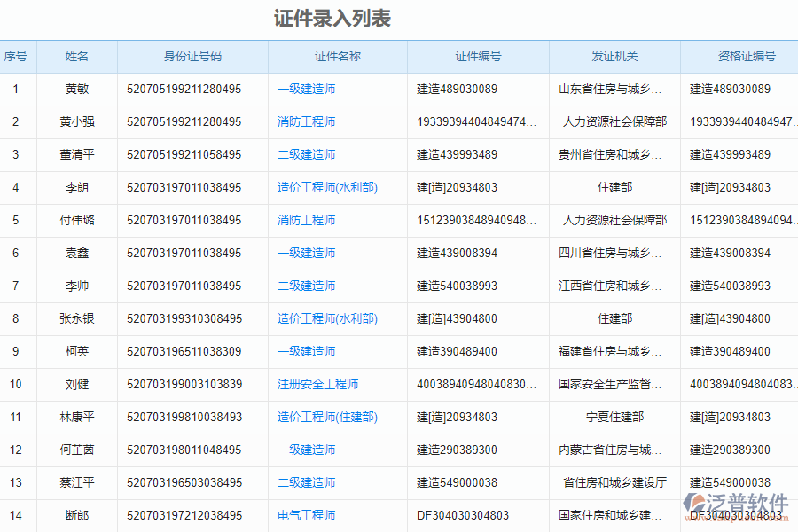This screenshot has width=798, height=532.
Task: Open 柯英's 一级建造师 certificate link
Action: [306, 351]
